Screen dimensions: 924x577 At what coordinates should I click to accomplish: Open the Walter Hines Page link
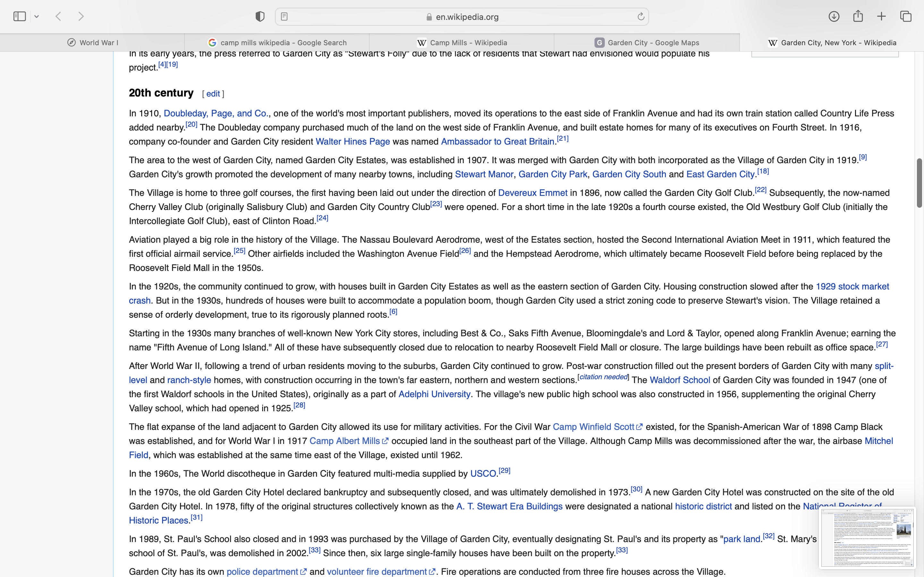tap(352, 142)
